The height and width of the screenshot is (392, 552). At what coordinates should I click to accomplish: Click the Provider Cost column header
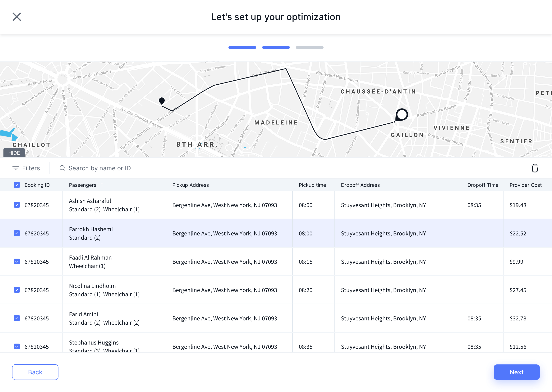[x=525, y=185]
